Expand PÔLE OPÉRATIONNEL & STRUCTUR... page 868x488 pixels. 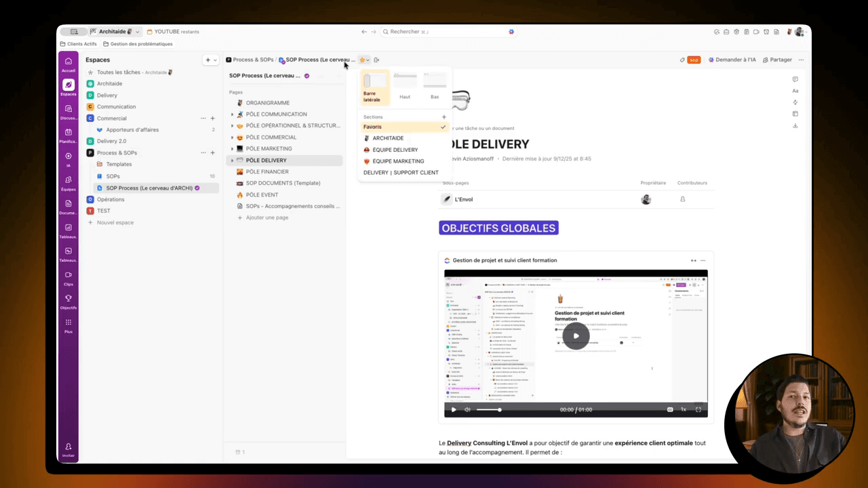coord(232,126)
